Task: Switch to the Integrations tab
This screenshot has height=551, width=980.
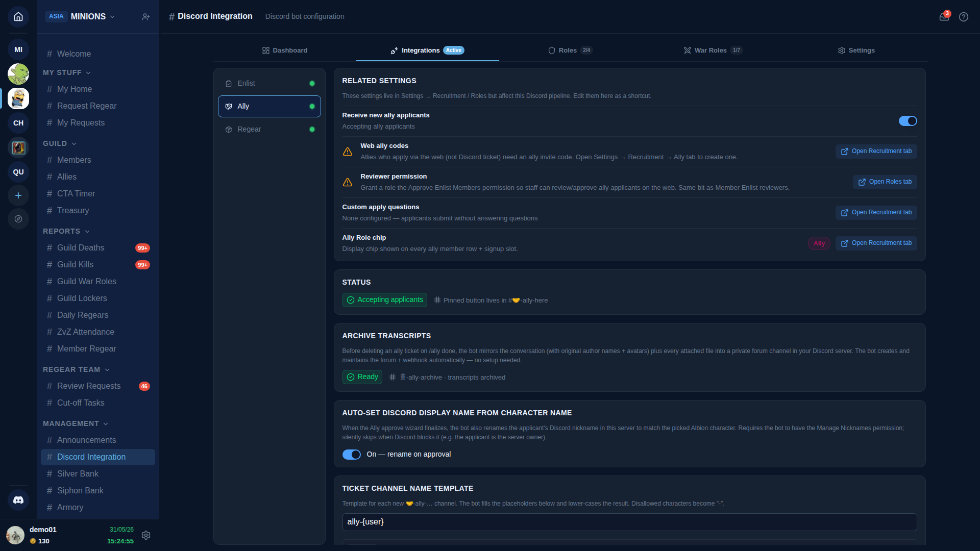Action: click(x=428, y=51)
